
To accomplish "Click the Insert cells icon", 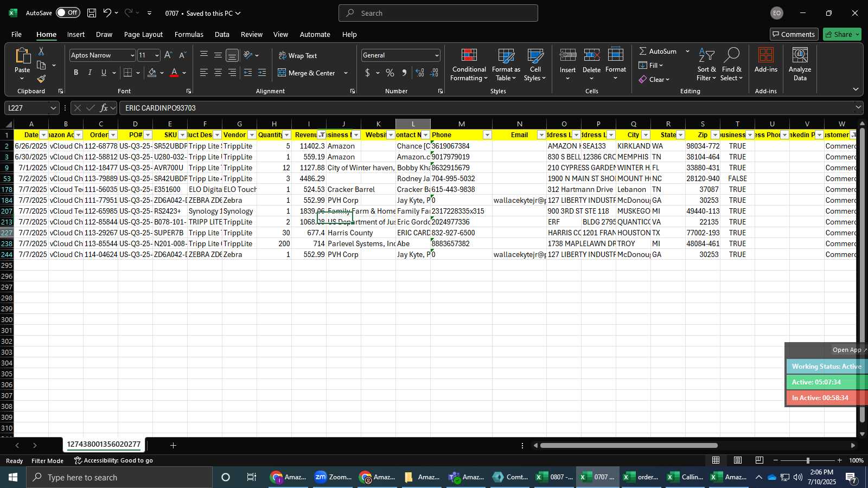I will click(x=567, y=55).
